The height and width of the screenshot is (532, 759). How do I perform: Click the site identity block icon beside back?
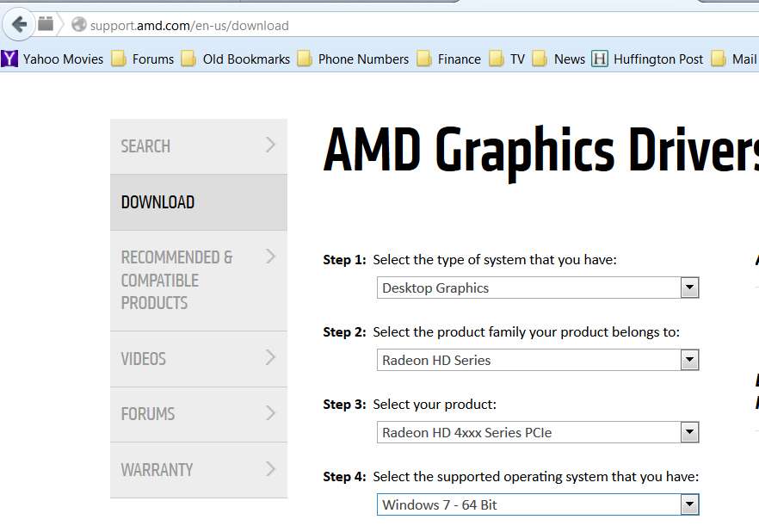[46, 23]
